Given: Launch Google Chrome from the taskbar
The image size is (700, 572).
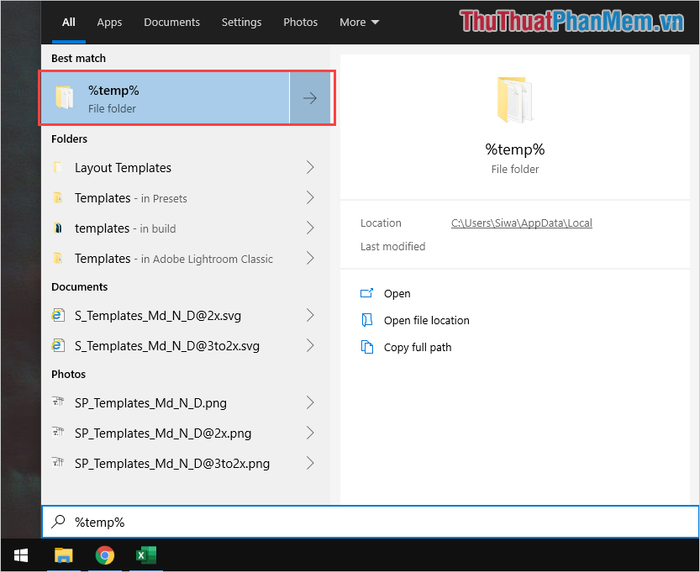Looking at the screenshot, I should (x=105, y=555).
